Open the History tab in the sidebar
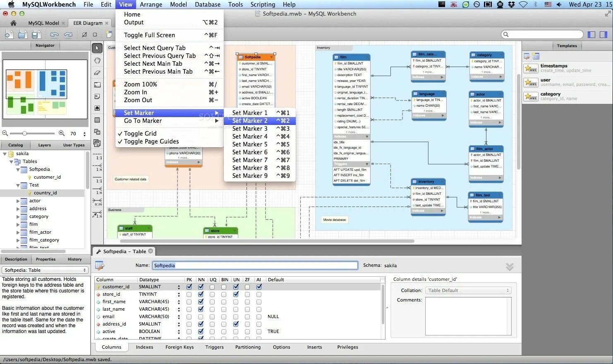The height and width of the screenshot is (364, 613). (x=74, y=259)
